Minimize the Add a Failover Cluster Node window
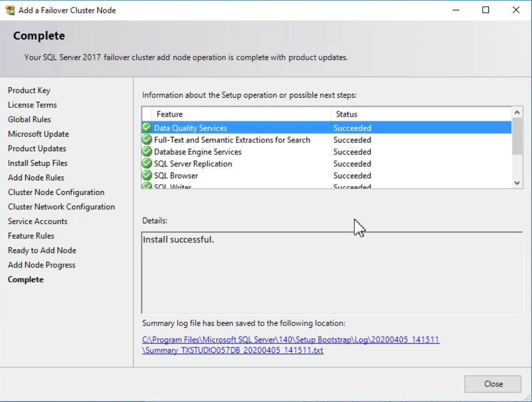The width and height of the screenshot is (532, 402). coord(455,10)
